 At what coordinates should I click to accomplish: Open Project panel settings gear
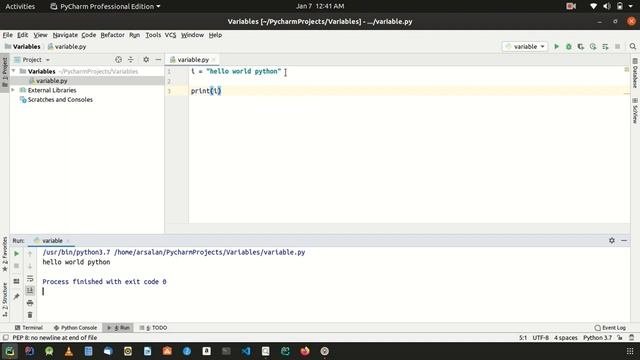point(146,60)
